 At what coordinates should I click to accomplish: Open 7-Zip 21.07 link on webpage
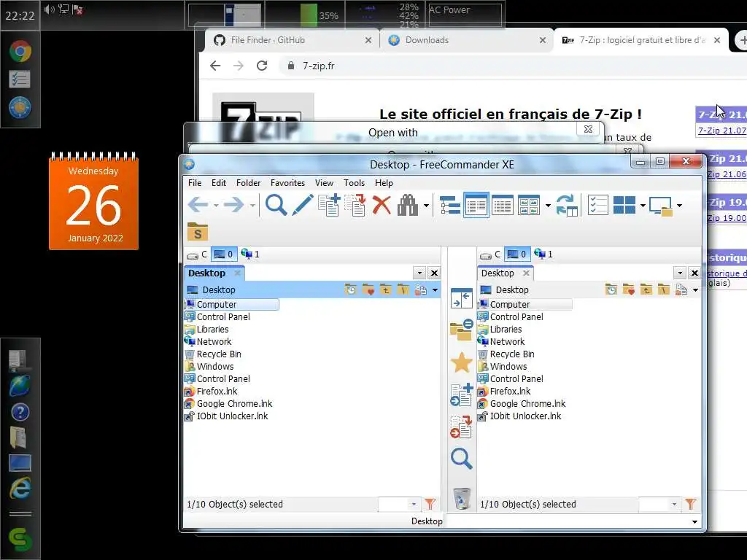tap(721, 131)
